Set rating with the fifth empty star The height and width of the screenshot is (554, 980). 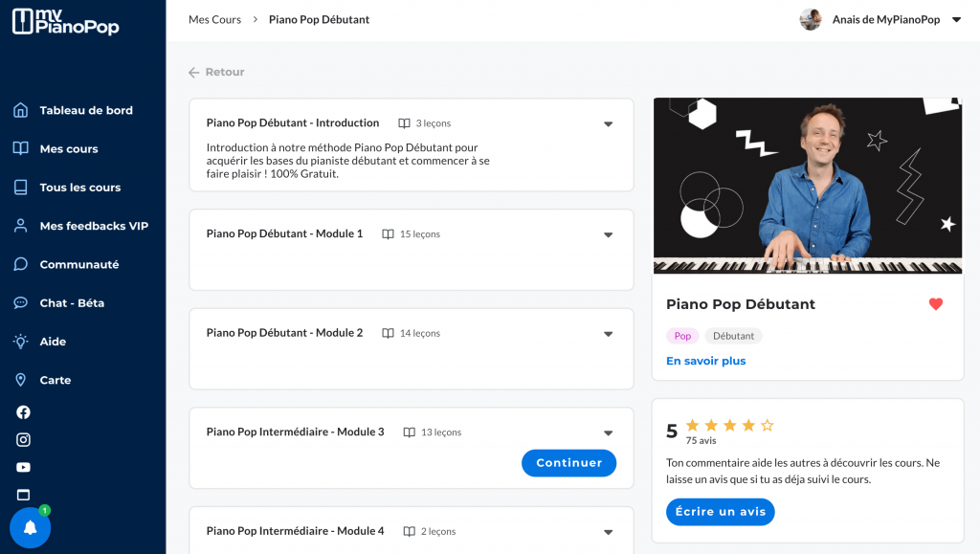point(767,425)
